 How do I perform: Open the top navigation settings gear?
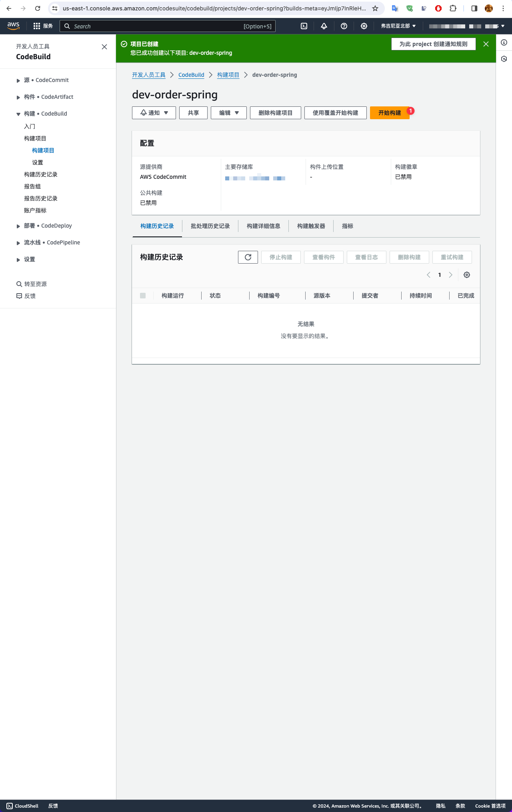tap(364, 26)
